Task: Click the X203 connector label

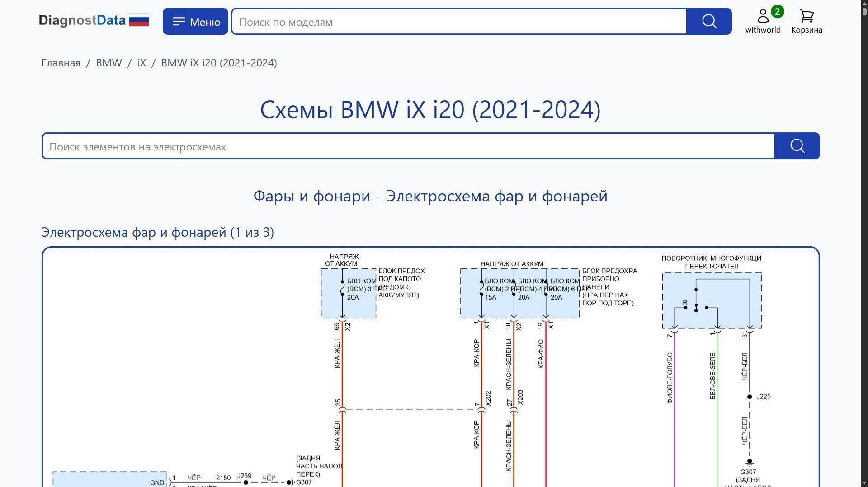Action: click(x=520, y=397)
